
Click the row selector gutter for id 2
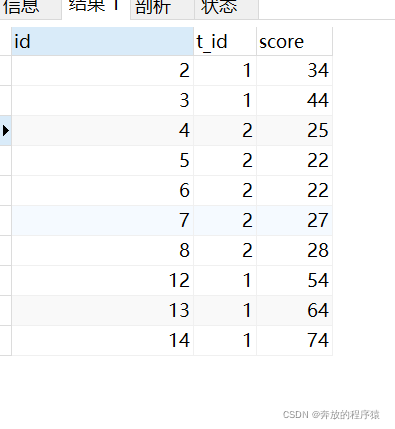coord(6,71)
